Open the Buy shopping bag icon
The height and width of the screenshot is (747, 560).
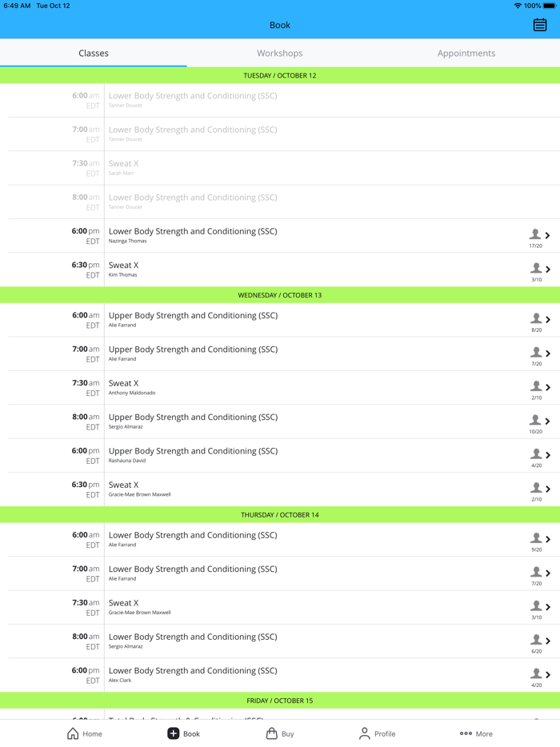coord(271,733)
